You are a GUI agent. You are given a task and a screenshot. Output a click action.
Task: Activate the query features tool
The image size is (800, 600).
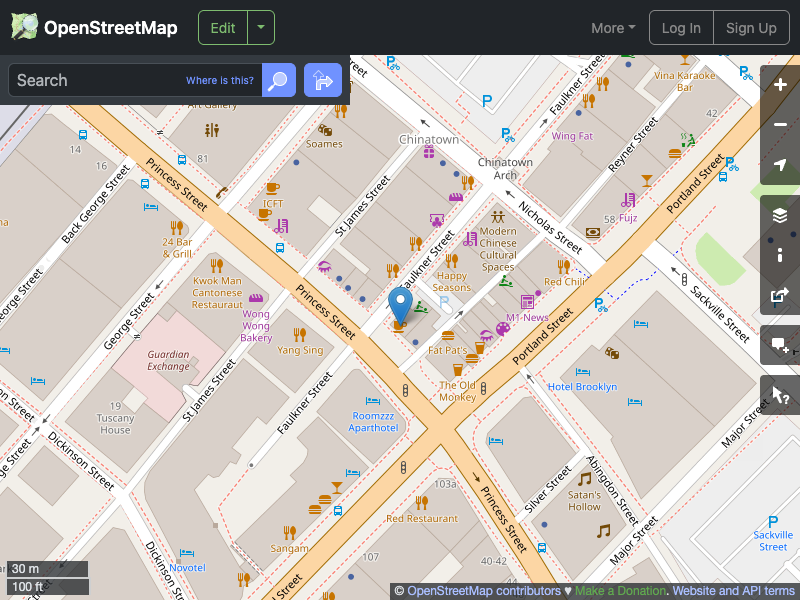(779, 394)
